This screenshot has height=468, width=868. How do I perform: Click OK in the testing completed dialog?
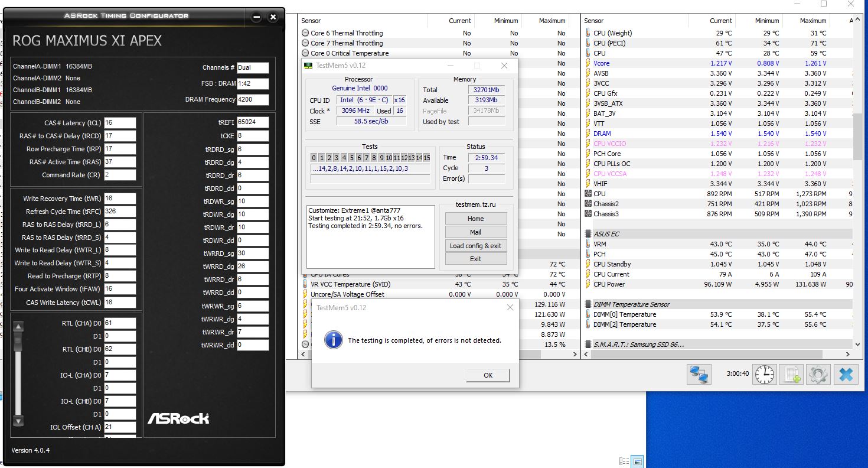pyautogui.click(x=488, y=375)
